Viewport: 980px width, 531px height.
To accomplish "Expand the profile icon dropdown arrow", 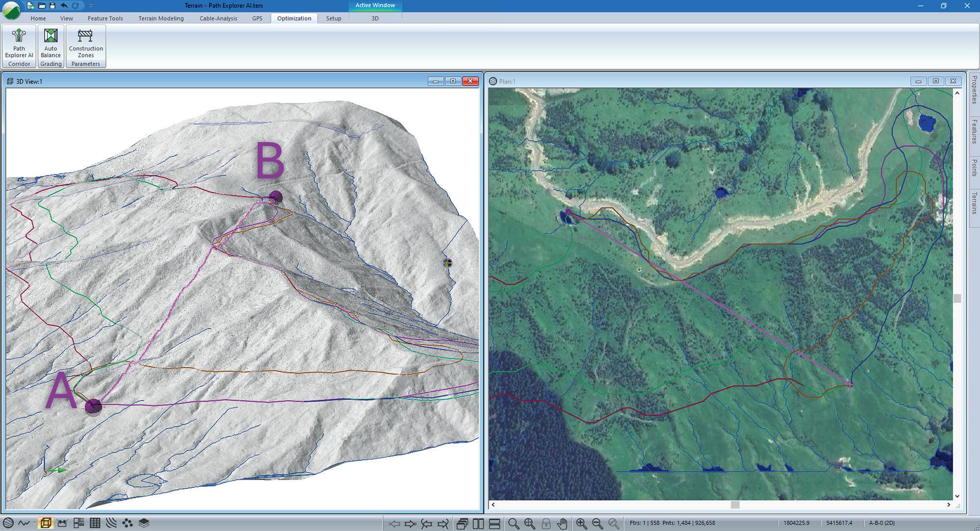I will point(34,523).
